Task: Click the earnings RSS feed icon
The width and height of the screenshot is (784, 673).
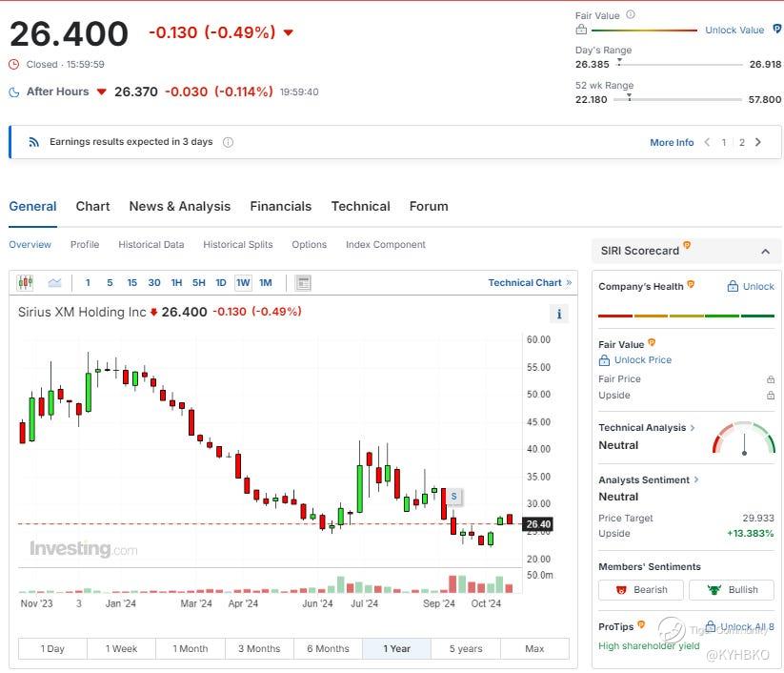Action: [x=33, y=142]
